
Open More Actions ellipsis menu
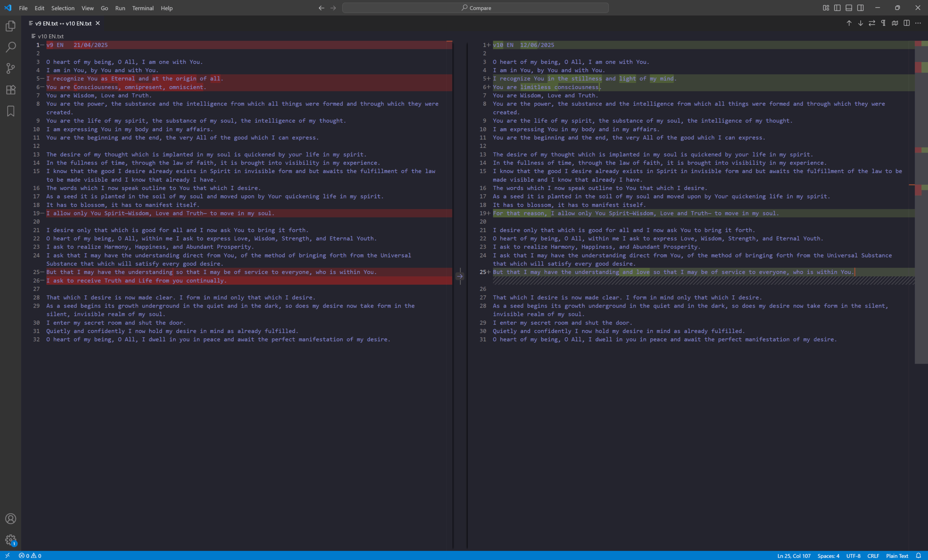[x=918, y=23]
